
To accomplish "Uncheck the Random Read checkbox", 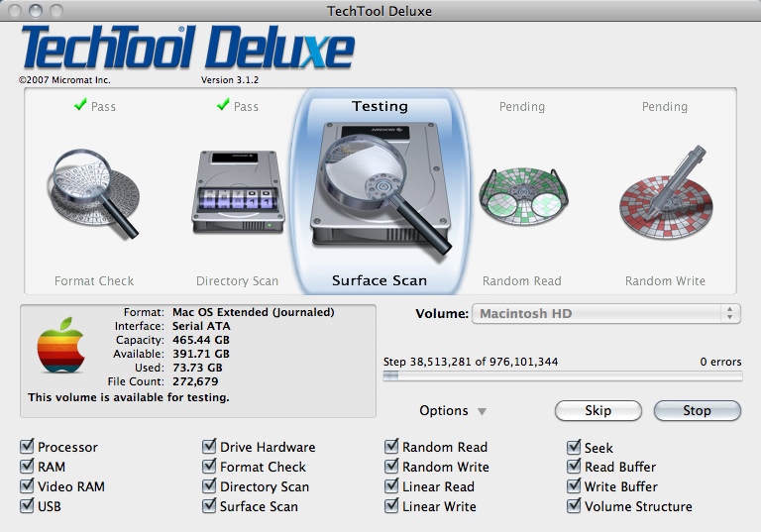I will (x=391, y=447).
